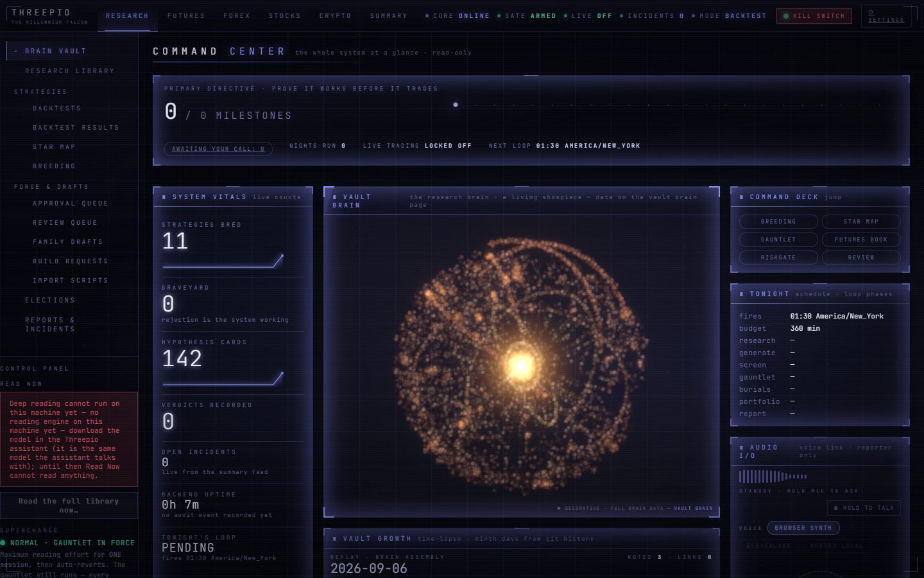
Task: Open Settings in the top bar
Action: [886, 16]
